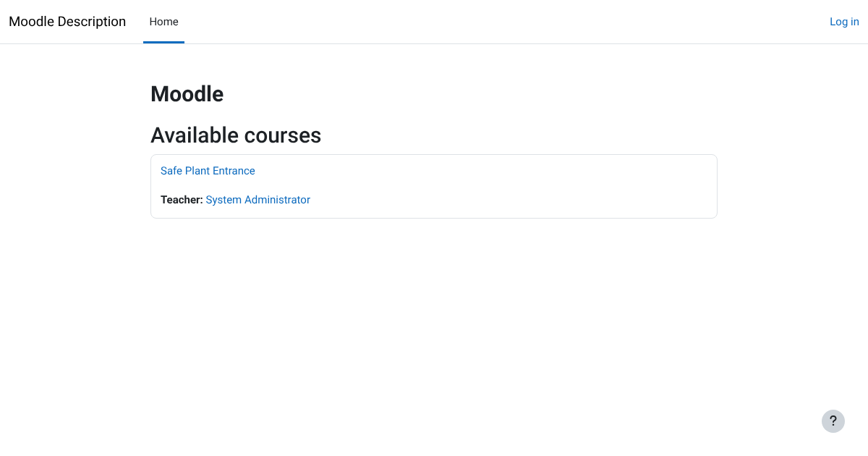
Task: Open the Safe Plant Entrance course
Action: (x=208, y=171)
